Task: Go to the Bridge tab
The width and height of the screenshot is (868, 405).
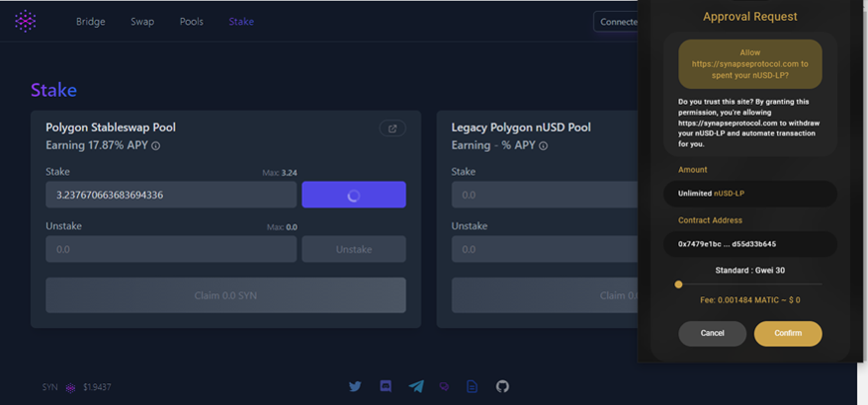Action: coord(90,22)
